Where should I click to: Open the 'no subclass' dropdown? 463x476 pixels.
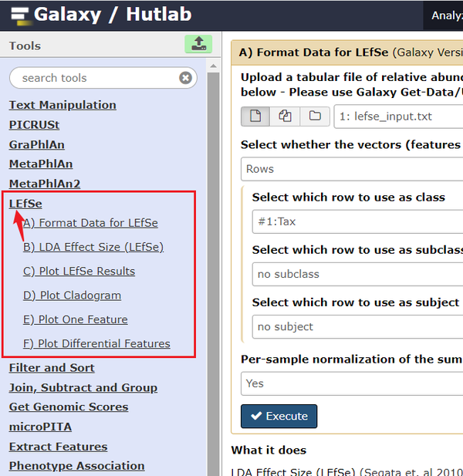(x=357, y=274)
